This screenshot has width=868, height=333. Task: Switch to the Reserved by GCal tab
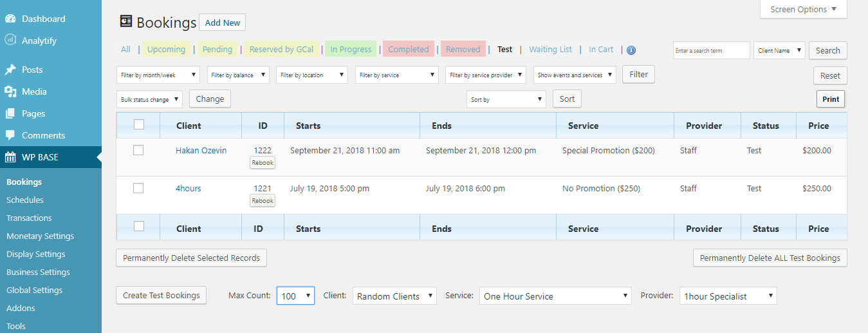(x=281, y=49)
